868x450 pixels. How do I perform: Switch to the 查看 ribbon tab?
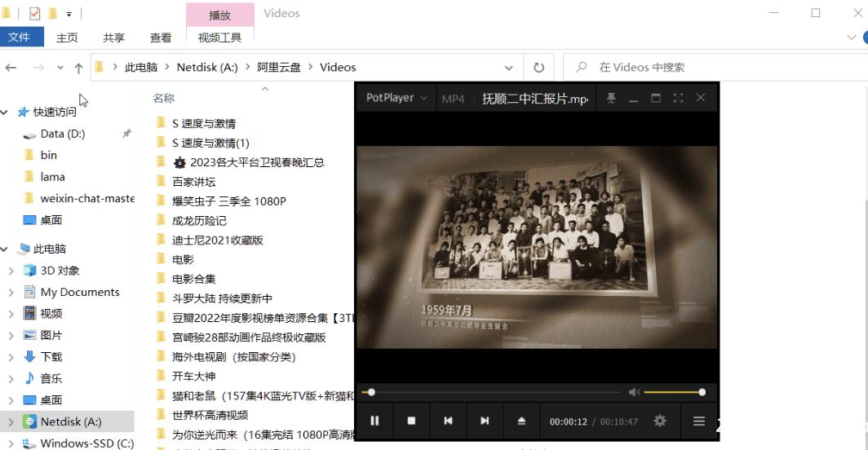coord(161,37)
